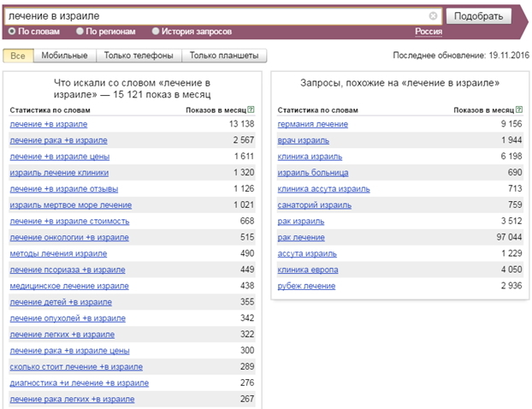This screenshot has height=409, width=532.
Task: Open 'лечение +в израиле цены' link
Action: point(59,157)
